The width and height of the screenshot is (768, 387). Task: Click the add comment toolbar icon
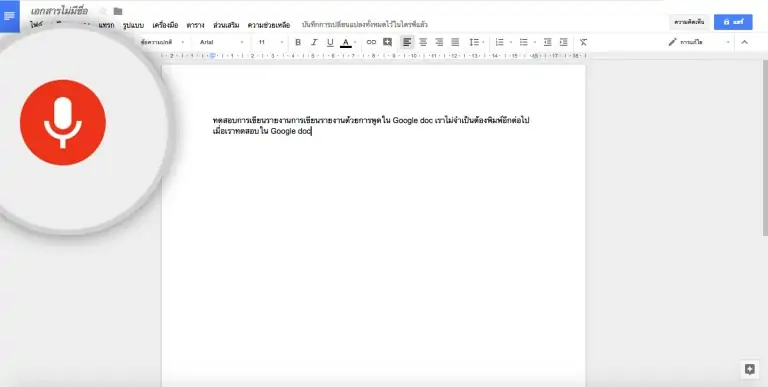[387, 43]
